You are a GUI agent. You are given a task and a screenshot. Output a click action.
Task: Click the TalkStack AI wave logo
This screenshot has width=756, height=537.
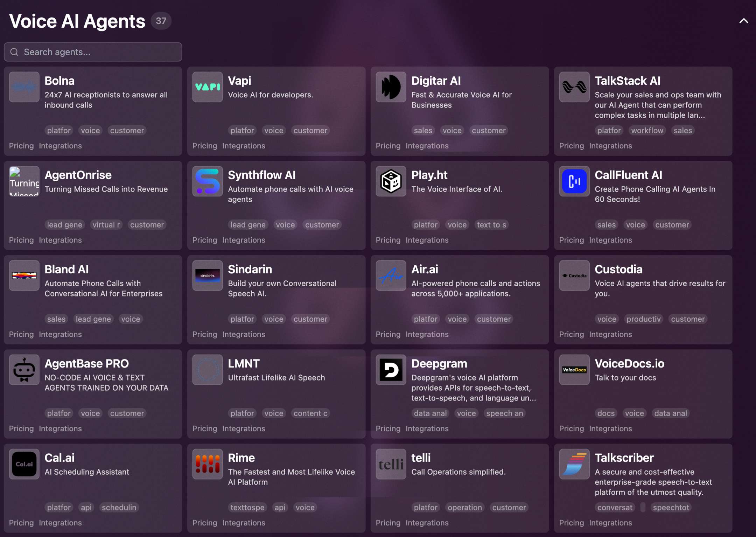[574, 87]
